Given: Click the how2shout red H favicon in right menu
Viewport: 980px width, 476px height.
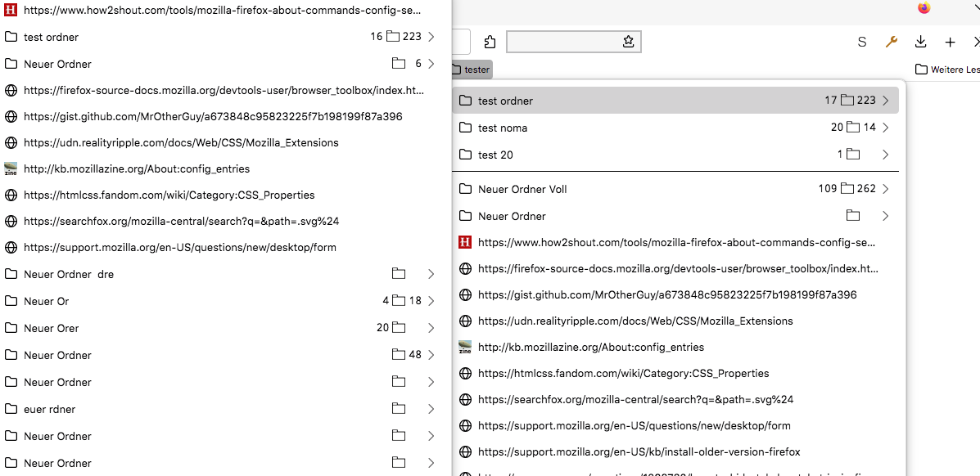Looking at the screenshot, I should (465, 242).
